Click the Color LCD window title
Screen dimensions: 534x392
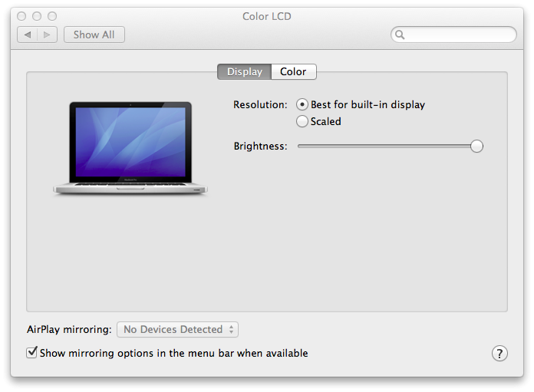(266, 16)
